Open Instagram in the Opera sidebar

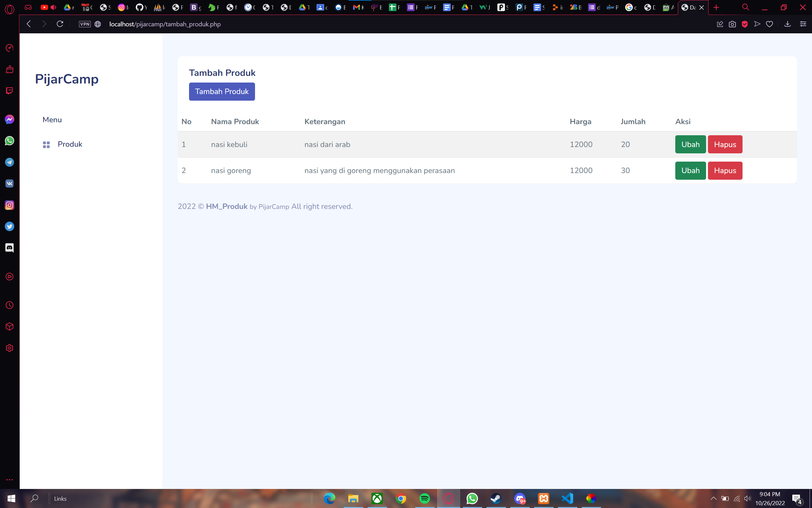click(x=10, y=205)
